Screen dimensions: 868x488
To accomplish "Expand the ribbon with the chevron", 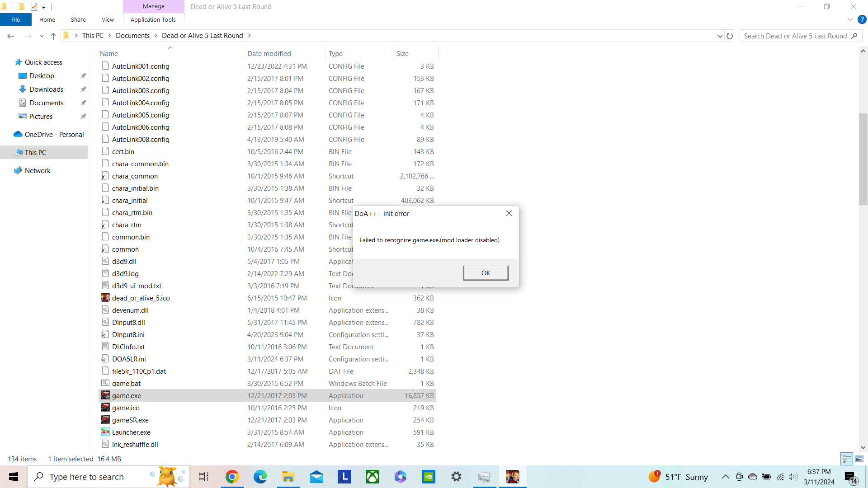I will tap(850, 19).
